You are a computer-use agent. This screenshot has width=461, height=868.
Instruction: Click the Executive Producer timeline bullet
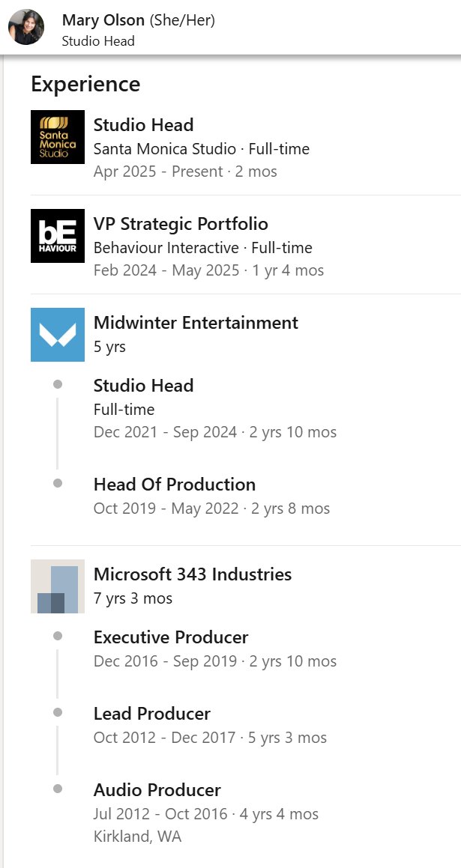[58, 636]
